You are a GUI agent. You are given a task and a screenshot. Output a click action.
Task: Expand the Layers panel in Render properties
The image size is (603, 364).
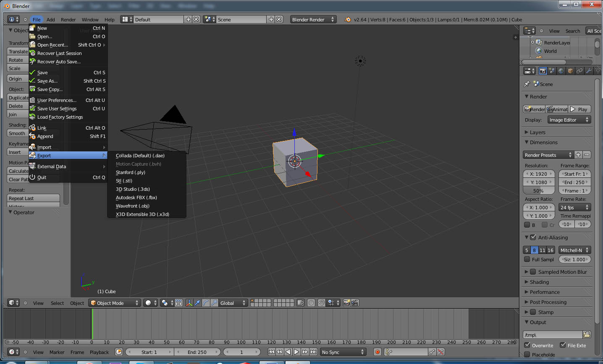click(539, 132)
